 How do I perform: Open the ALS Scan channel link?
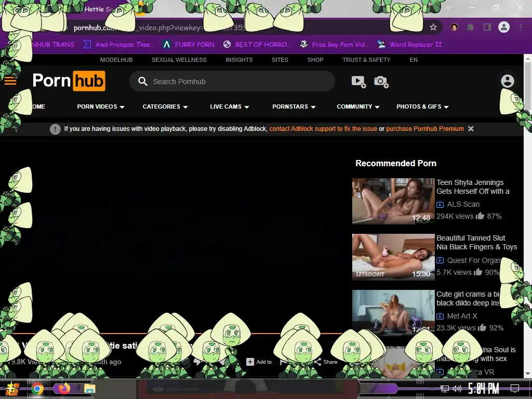463,204
